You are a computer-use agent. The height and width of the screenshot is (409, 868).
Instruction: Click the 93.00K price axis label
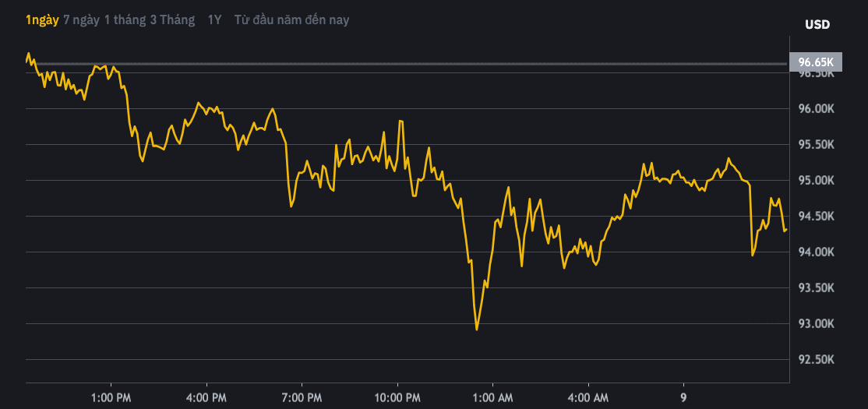click(817, 324)
